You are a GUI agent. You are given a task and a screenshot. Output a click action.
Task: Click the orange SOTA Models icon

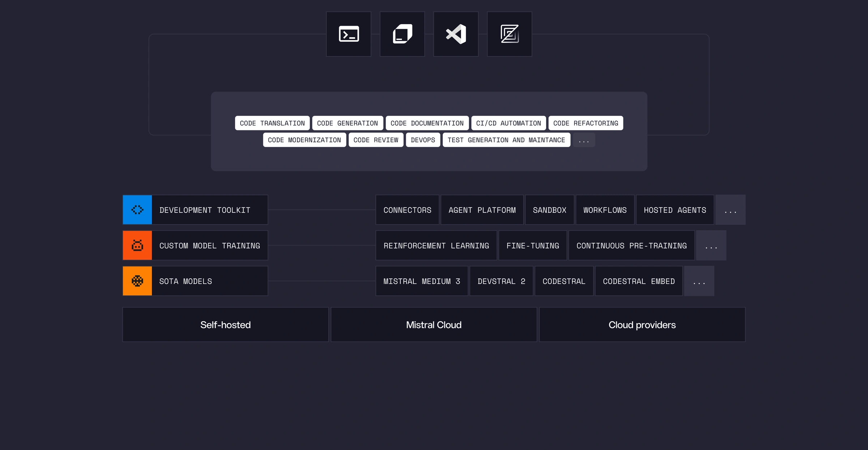(137, 281)
